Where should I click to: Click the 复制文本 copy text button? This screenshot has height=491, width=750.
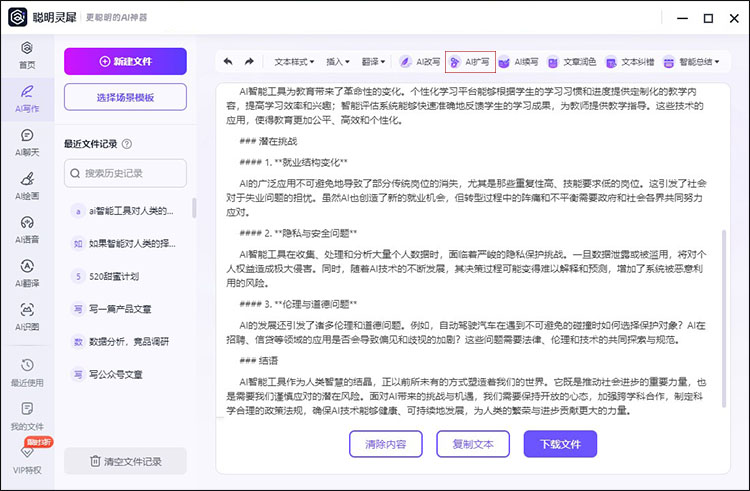tap(473, 444)
